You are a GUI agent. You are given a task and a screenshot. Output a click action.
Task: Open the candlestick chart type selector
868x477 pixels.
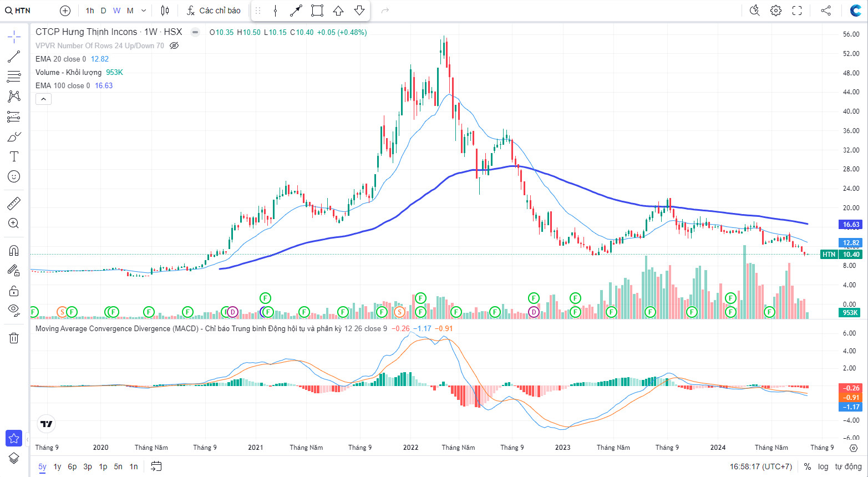pyautogui.click(x=165, y=11)
